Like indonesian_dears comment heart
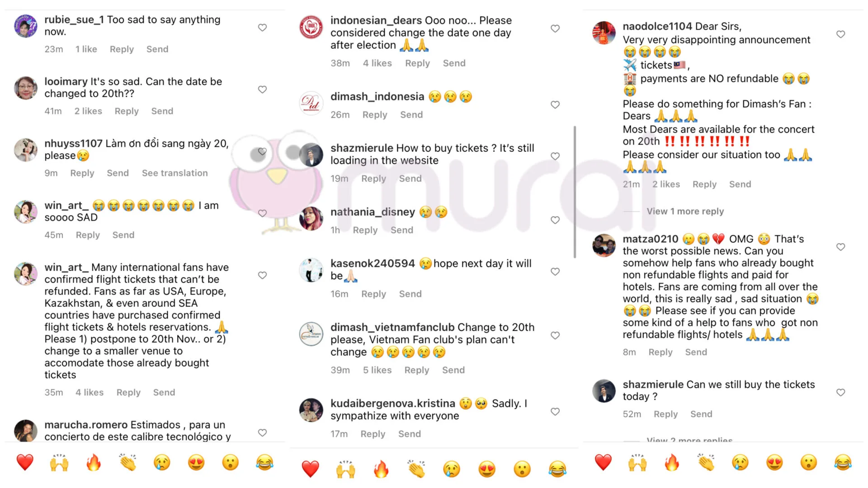Image resolution: width=868 pixels, height=488 pixels. point(555,28)
